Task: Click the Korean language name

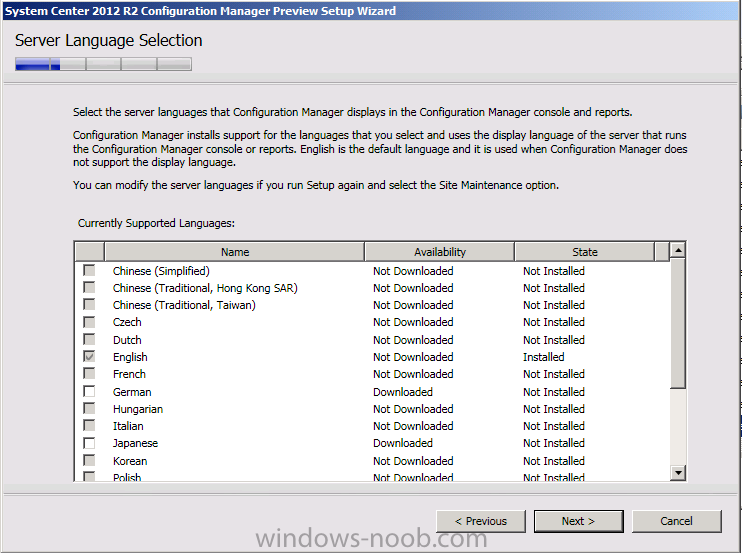Action: tap(130, 461)
